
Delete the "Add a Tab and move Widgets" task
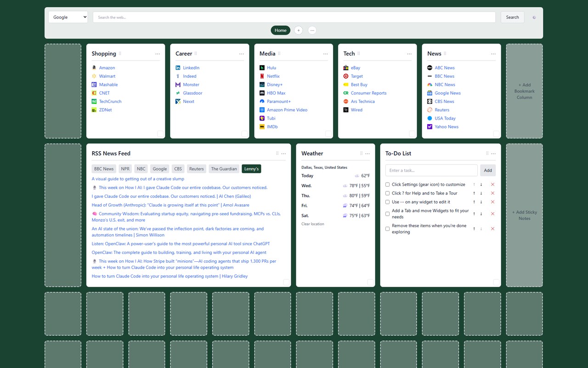(492, 214)
